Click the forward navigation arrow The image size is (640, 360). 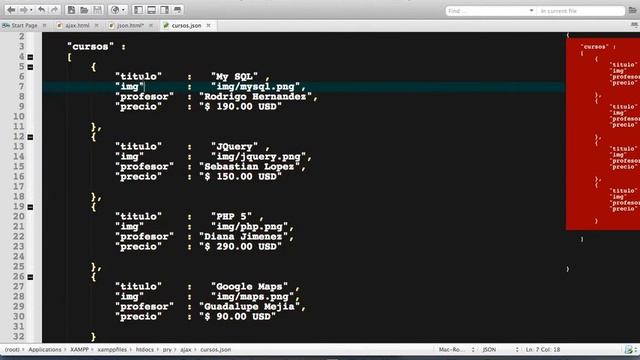point(24,10)
